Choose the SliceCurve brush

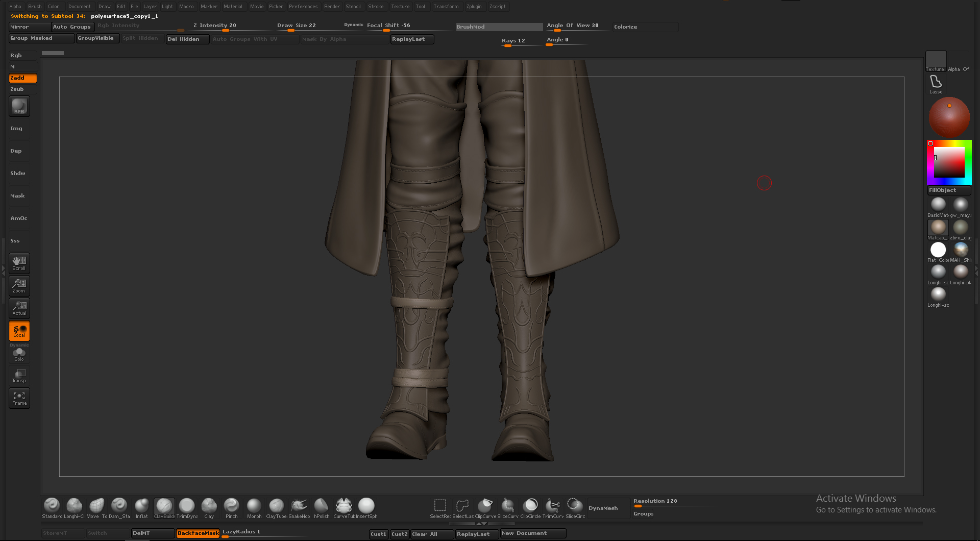coord(507,508)
